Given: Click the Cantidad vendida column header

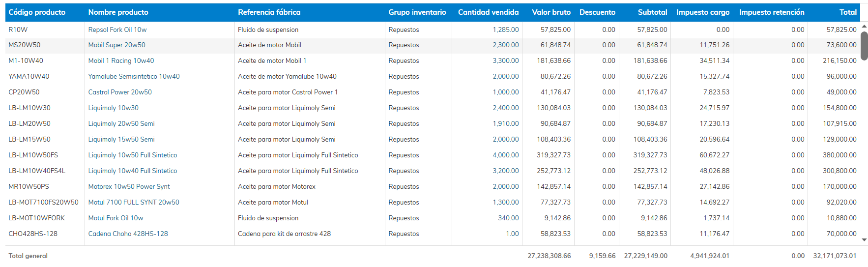Looking at the screenshot, I should (488, 12).
